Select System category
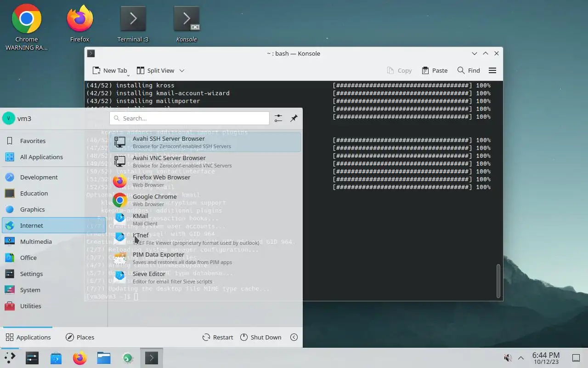Viewport: 588px width, 368px height. click(54, 290)
